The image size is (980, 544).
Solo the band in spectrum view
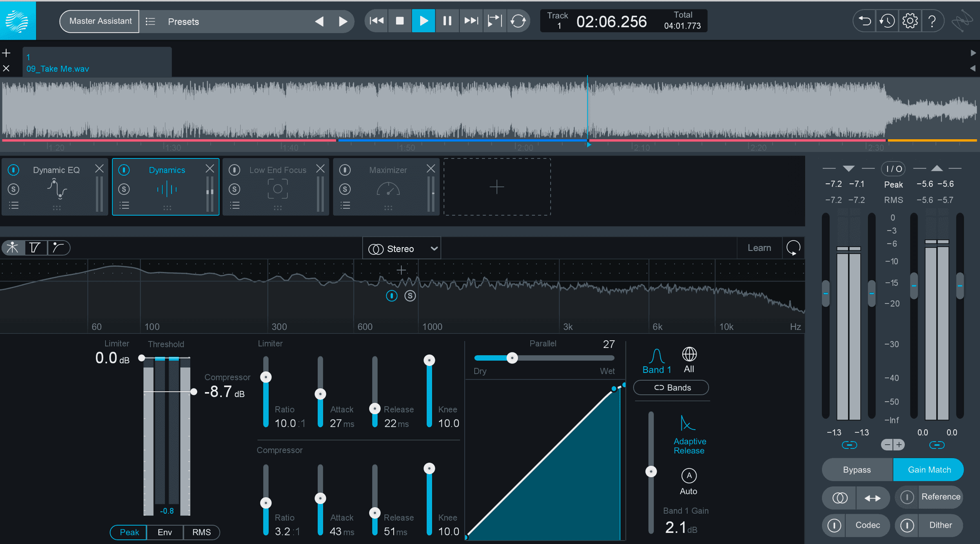click(410, 296)
